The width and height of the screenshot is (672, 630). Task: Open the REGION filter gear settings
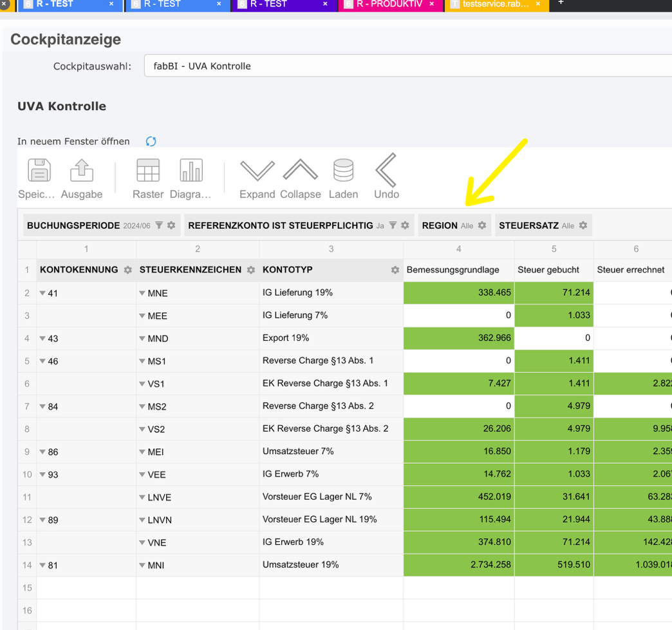click(482, 225)
